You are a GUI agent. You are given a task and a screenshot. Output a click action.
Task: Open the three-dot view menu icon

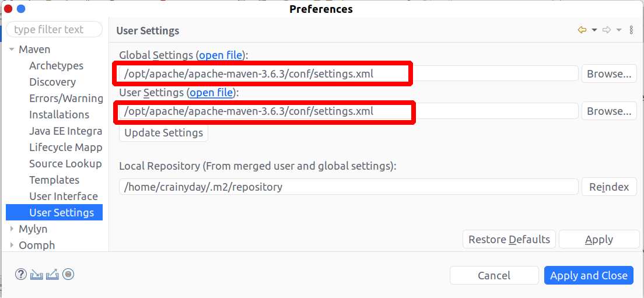(631, 30)
